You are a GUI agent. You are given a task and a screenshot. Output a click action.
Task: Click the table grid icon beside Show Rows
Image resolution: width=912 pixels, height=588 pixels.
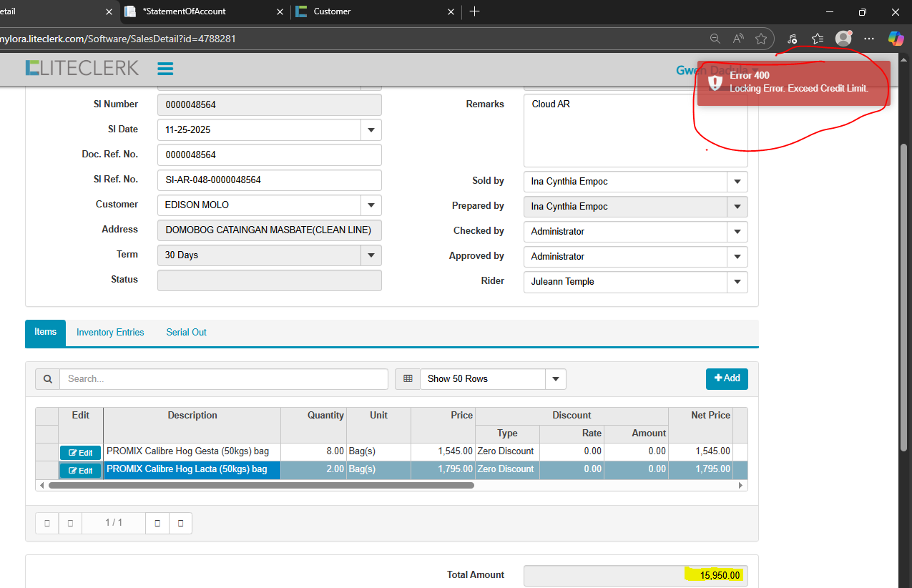pos(408,379)
